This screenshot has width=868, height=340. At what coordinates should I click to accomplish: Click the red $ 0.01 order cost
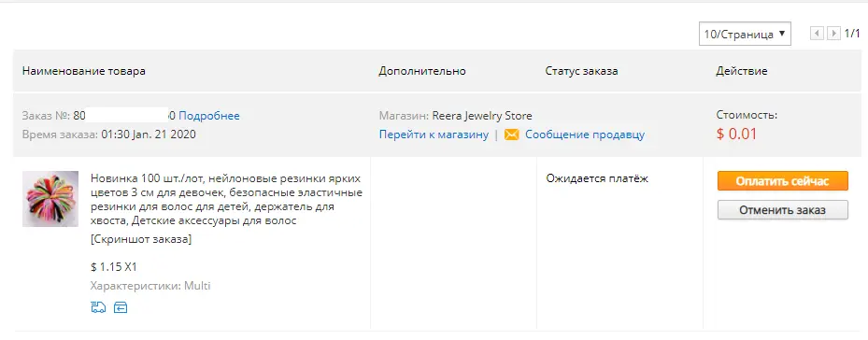click(736, 134)
